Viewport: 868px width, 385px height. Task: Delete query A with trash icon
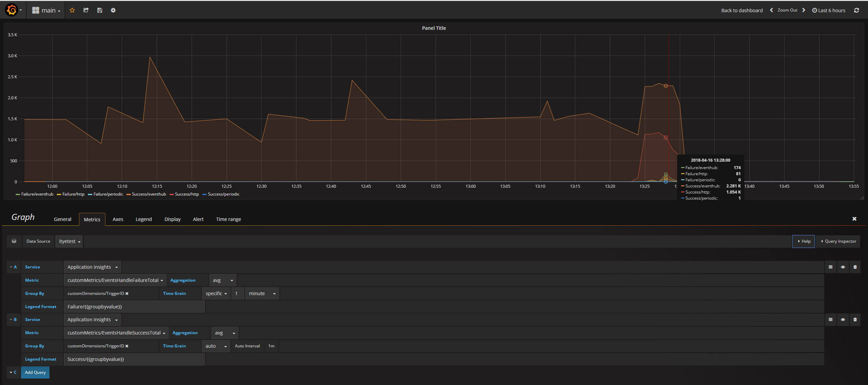[x=855, y=267]
